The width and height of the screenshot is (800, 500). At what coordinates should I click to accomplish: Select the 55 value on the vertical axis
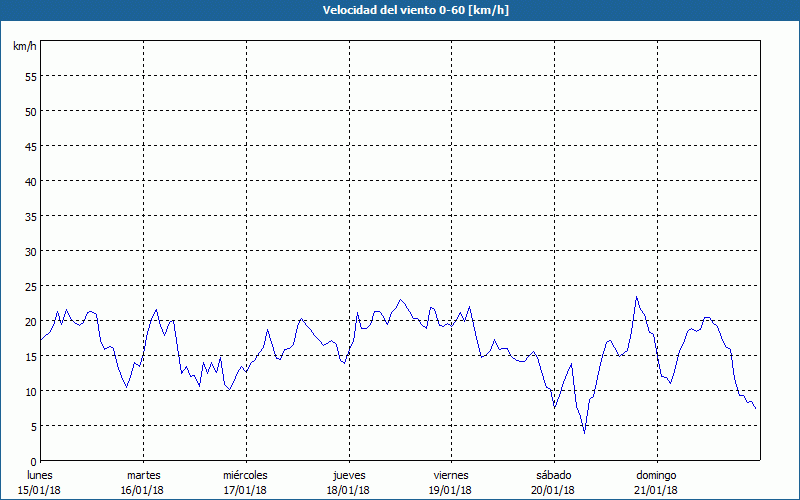pos(30,76)
